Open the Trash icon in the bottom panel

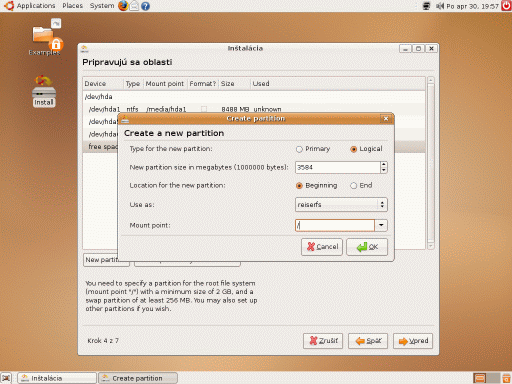click(506, 378)
